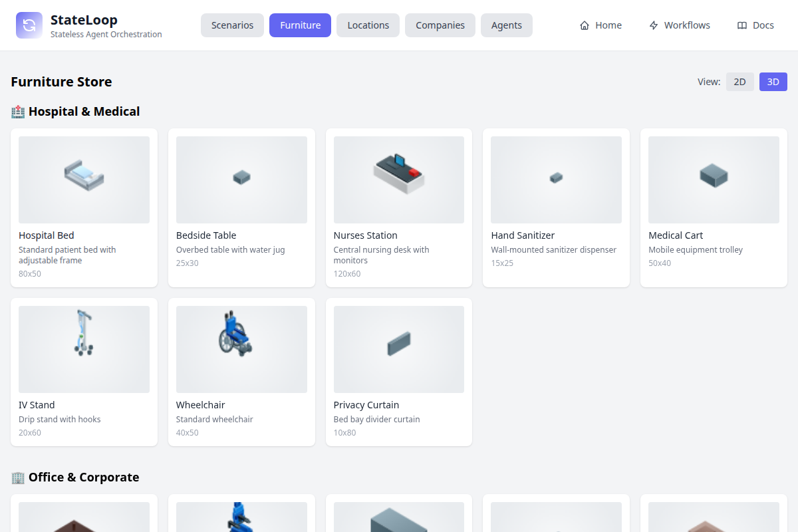The image size is (798, 532).
Task: Click the Furniture Store heading
Action: click(x=61, y=82)
